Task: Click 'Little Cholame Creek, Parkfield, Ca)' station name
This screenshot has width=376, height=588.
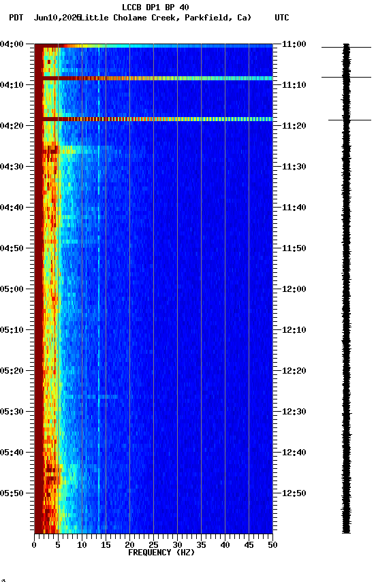Action: point(166,18)
